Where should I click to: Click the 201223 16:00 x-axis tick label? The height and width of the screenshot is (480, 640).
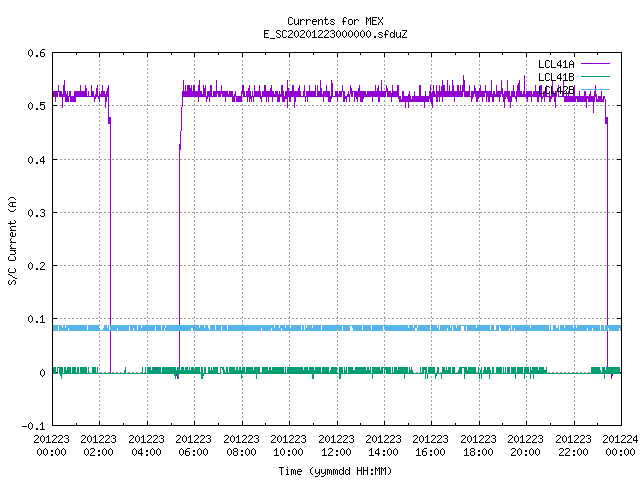(x=431, y=445)
